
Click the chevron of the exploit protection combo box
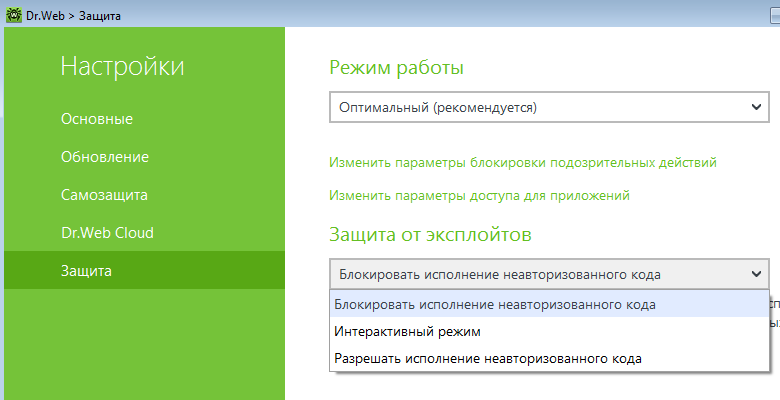756,274
